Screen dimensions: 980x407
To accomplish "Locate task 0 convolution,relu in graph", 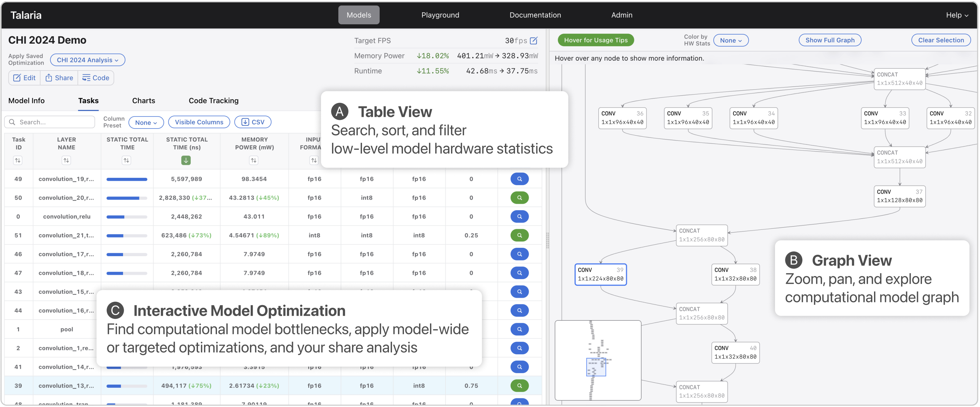I will click(519, 216).
